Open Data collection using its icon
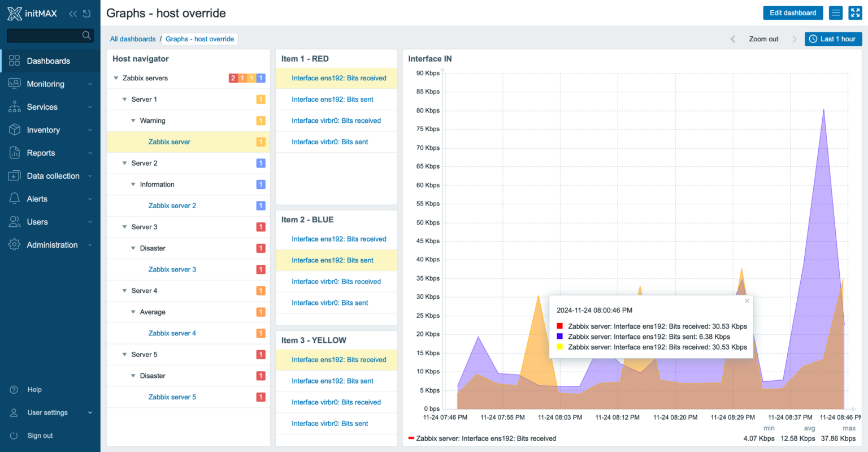Viewport: 868px width, 452px height. (x=14, y=175)
